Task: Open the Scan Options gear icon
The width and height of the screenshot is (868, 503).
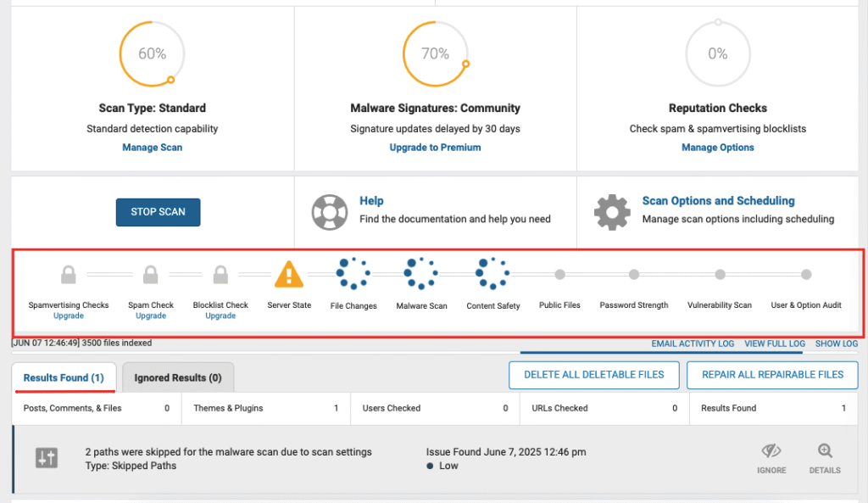Action: tap(612, 212)
